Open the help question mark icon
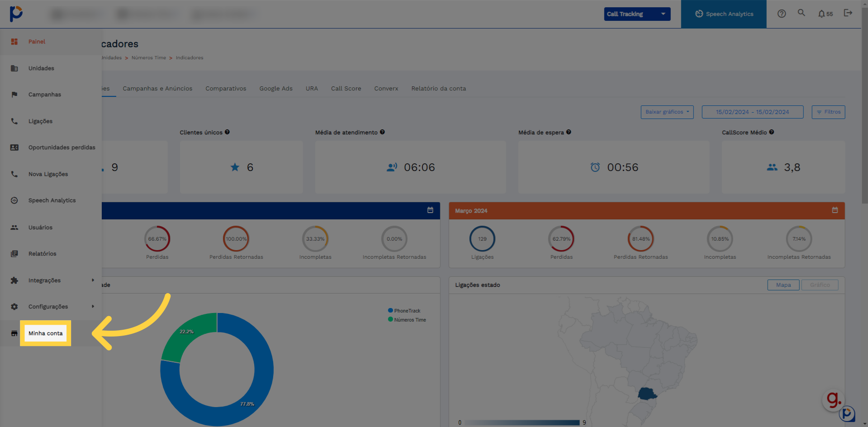Viewport: 868px width, 427px height. point(782,14)
